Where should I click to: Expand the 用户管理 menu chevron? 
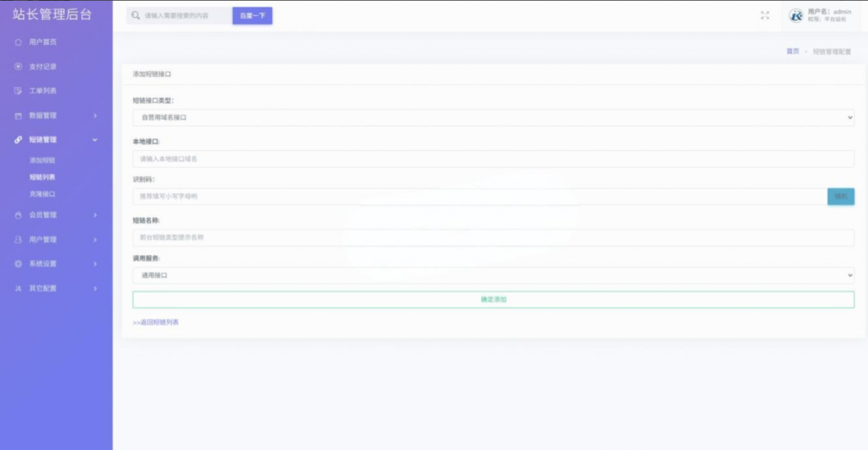95,240
